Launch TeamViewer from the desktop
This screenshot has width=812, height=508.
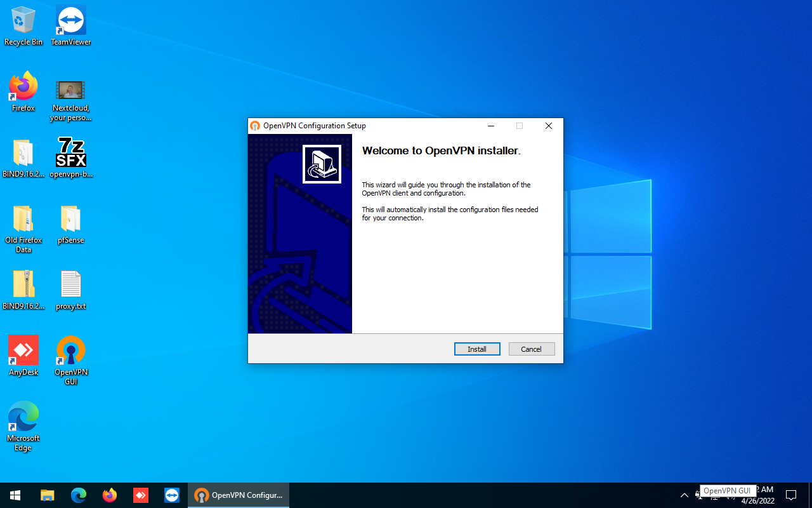70,19
